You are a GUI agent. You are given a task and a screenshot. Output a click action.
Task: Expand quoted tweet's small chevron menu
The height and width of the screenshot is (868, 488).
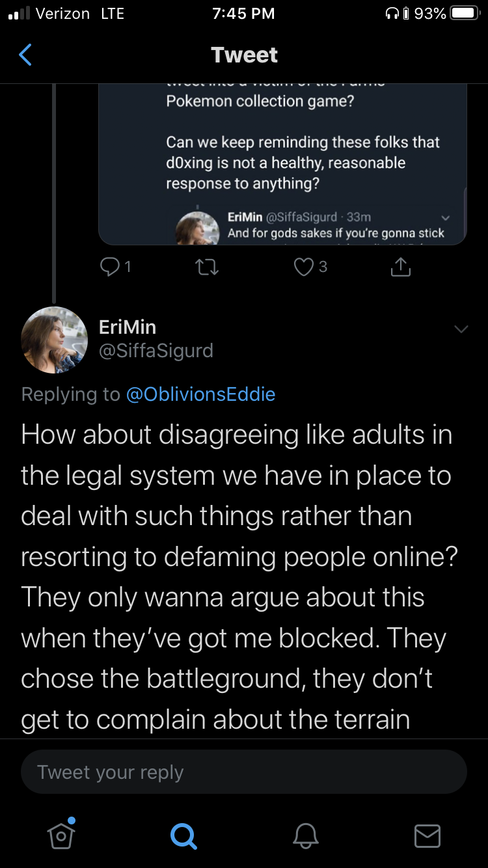(x=446, y=217)
